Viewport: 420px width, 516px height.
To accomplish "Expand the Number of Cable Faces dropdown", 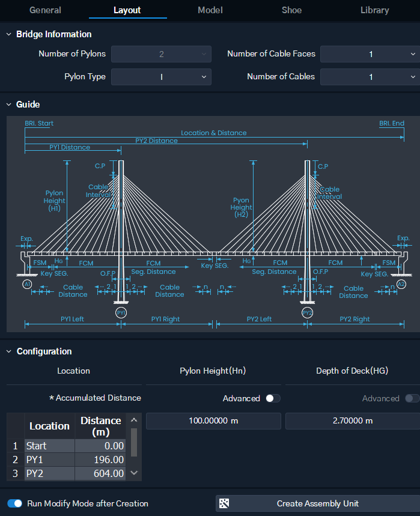I will click(x=370, y=54).
